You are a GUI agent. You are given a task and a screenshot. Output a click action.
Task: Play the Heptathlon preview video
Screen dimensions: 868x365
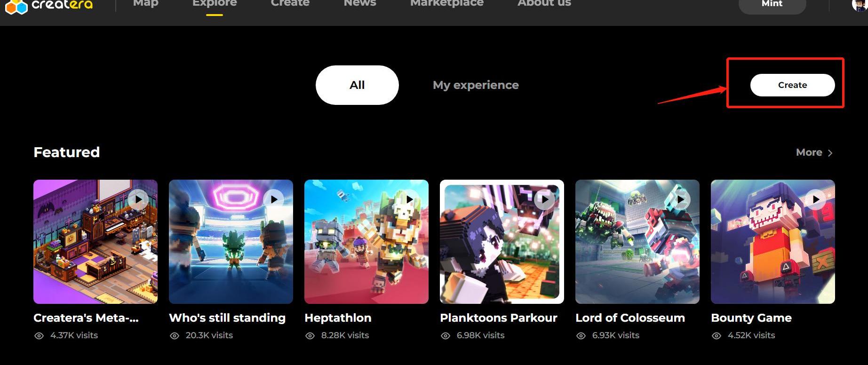tap(409, 199)
